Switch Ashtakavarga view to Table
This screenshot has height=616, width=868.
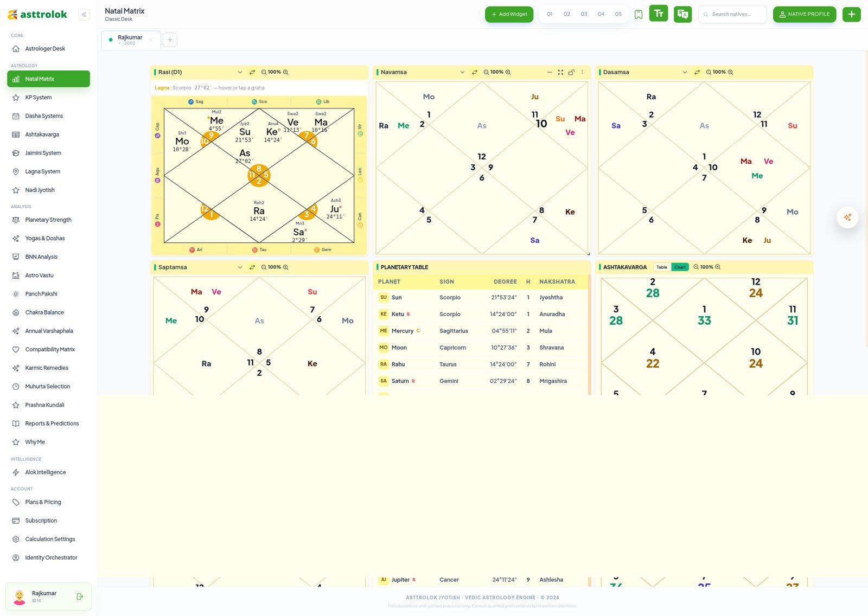(x=662, y=267)
